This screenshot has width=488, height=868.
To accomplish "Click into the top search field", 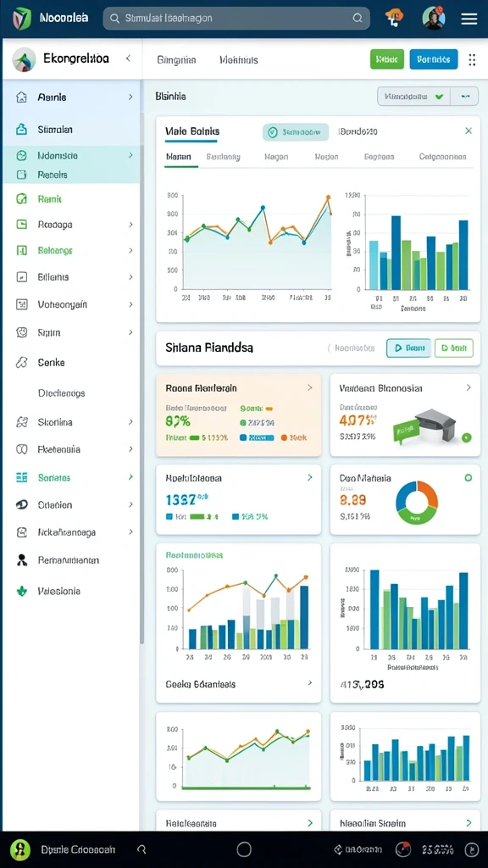I will 236,19.
